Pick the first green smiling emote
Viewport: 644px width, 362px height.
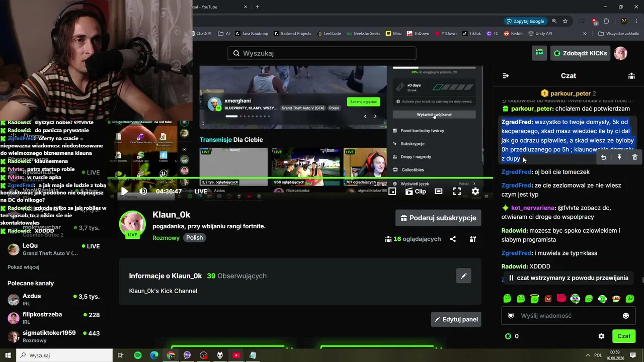pyautogui.click(x=507, y=299)
